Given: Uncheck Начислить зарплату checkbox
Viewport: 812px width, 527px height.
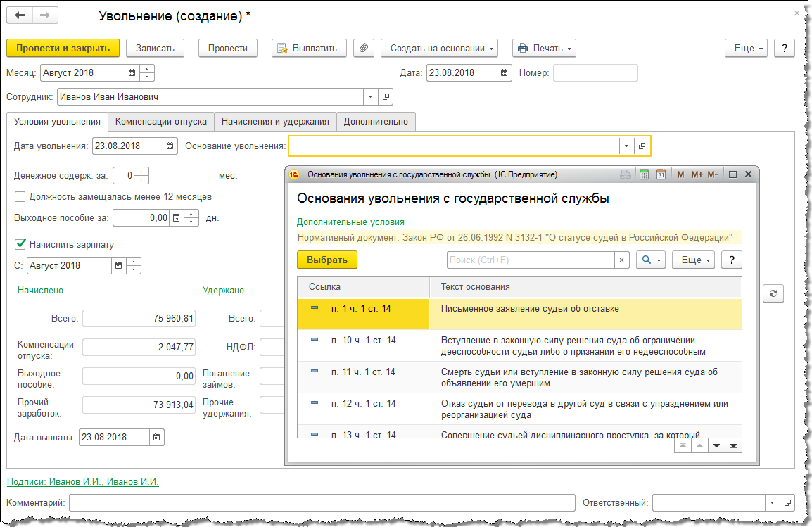Looking at the screenshot, I should coord(20,244).
